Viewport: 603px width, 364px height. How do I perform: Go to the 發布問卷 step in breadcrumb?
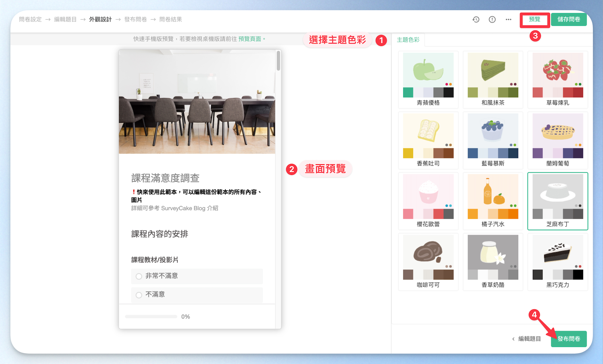pyautogui.click(x=136, y=19)
